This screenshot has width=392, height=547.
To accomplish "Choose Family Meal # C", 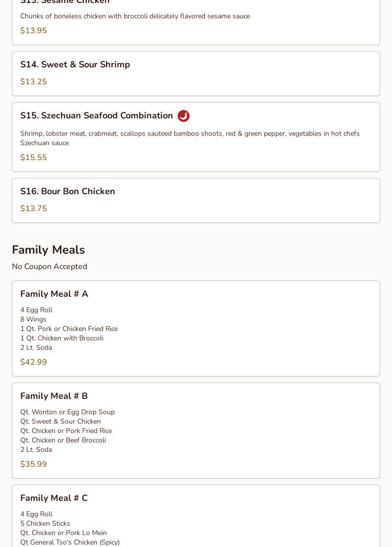I will [54, 498].
